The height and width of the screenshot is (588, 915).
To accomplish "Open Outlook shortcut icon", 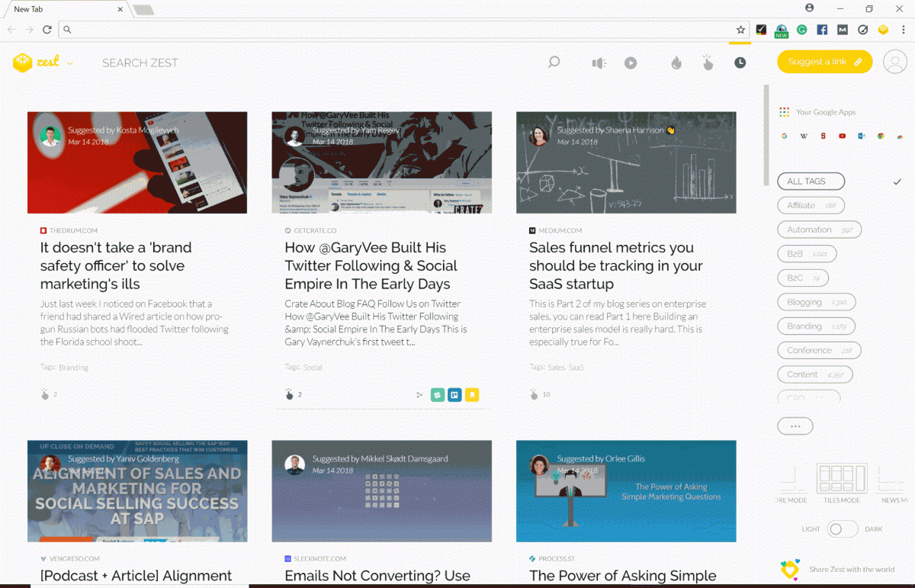I will click(862, 136).
